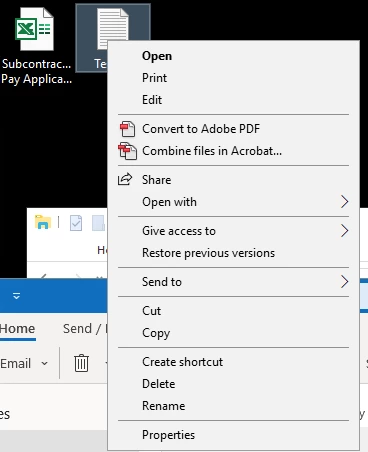The width and height of the screenshot is (368, 452).
Task: Select Combine files in Acrobat
Action: coord(233,151)
